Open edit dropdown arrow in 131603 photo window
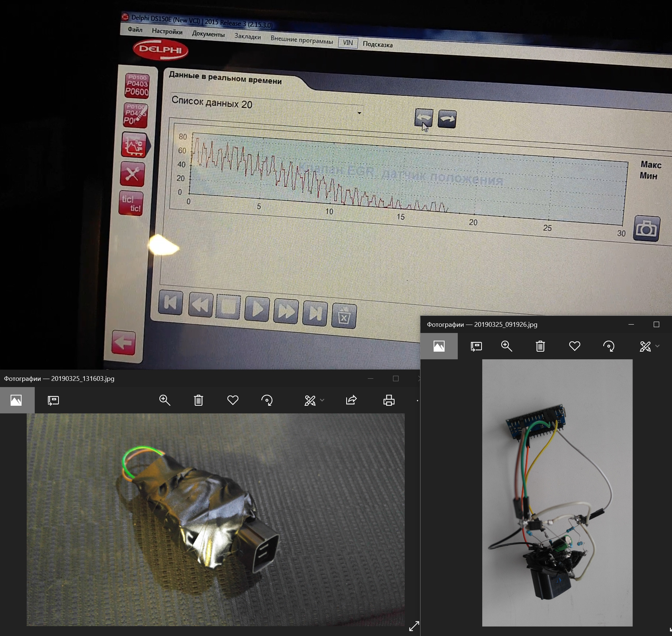The width and height of the screenshot is (672, 636). [x=322, y=401]
